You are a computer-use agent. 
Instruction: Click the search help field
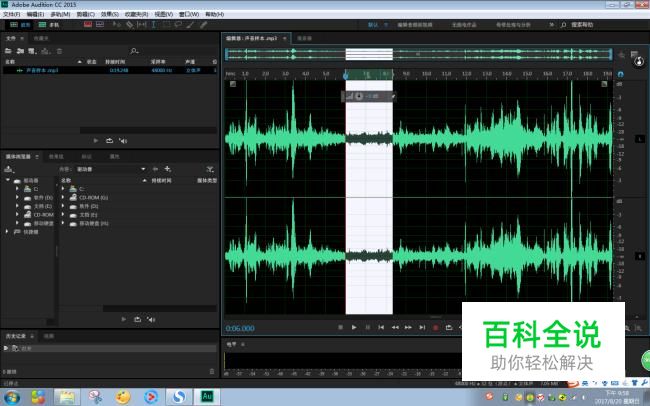point(582,25)
